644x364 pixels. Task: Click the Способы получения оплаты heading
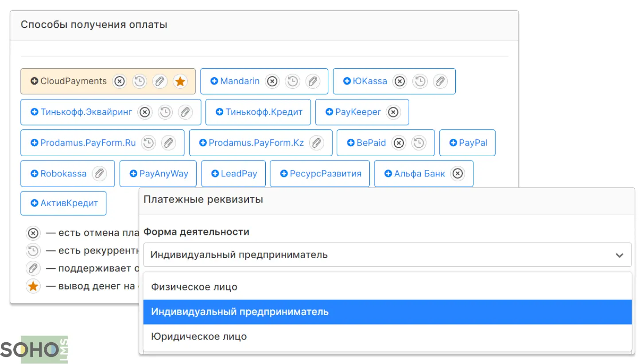pos(94,25)
